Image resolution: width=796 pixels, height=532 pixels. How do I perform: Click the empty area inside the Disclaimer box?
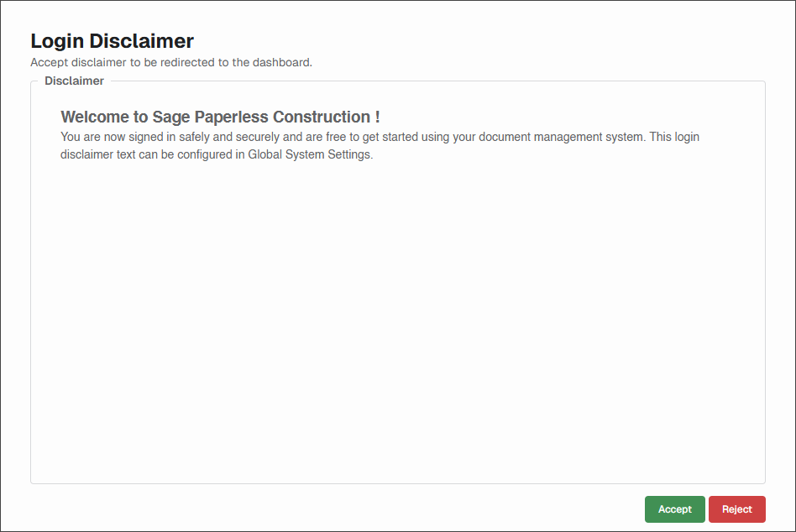(x=397, y=320)
